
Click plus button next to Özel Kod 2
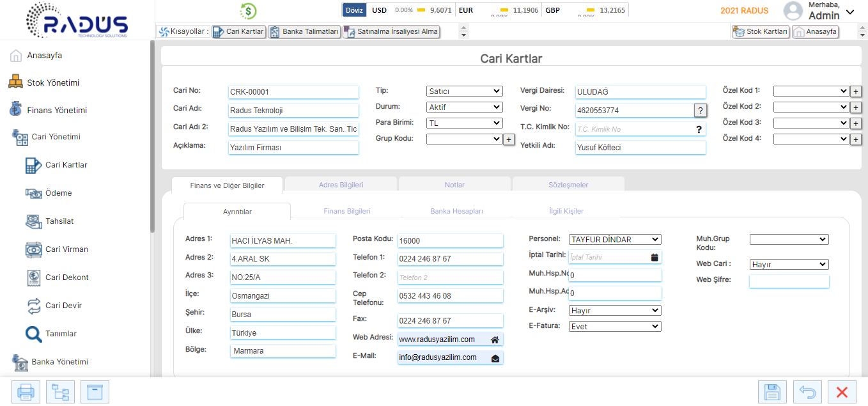856,107
